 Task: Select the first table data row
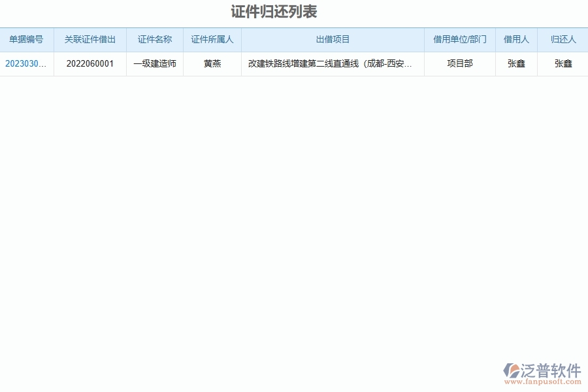click(294, 64)
